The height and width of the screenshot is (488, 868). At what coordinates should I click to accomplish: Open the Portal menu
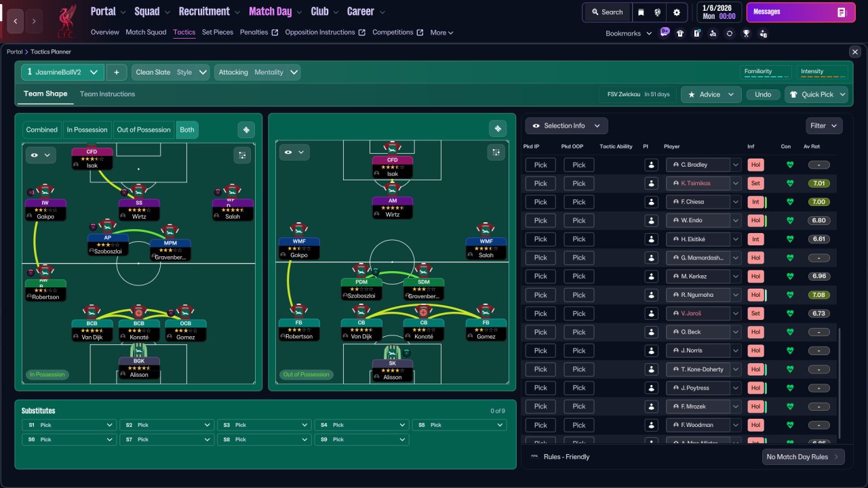coord(108,12)
